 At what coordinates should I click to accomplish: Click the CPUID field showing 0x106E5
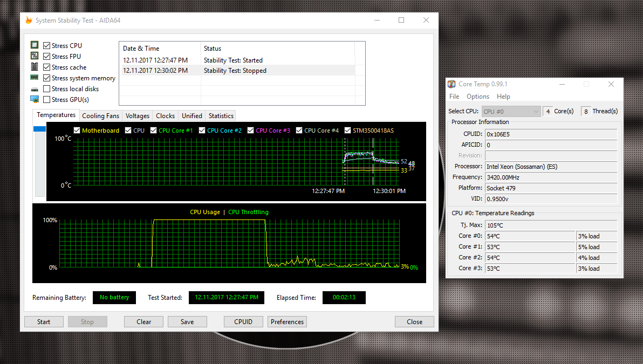[551, 134]
